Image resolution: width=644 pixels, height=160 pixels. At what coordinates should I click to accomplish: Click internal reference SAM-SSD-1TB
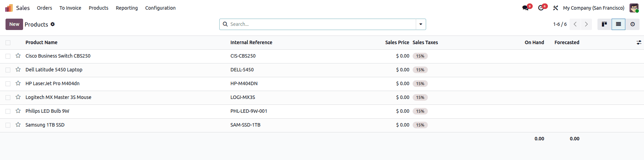click(245, 125)
